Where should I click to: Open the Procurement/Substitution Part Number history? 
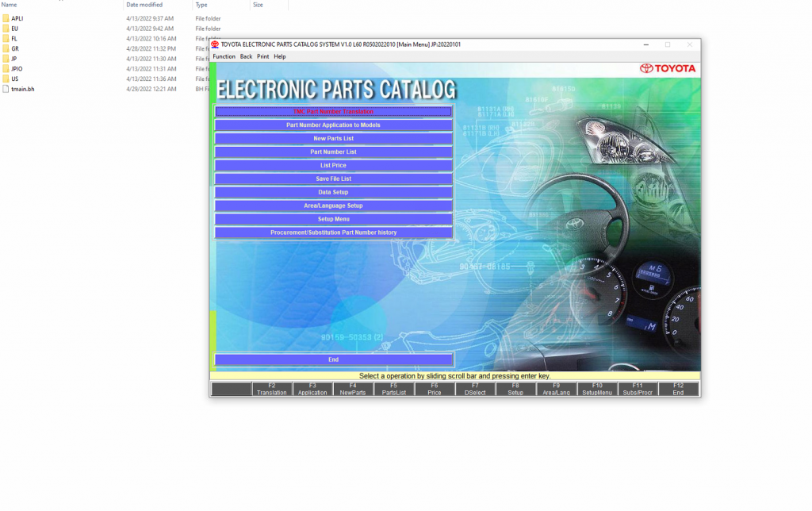pos(333,232)
